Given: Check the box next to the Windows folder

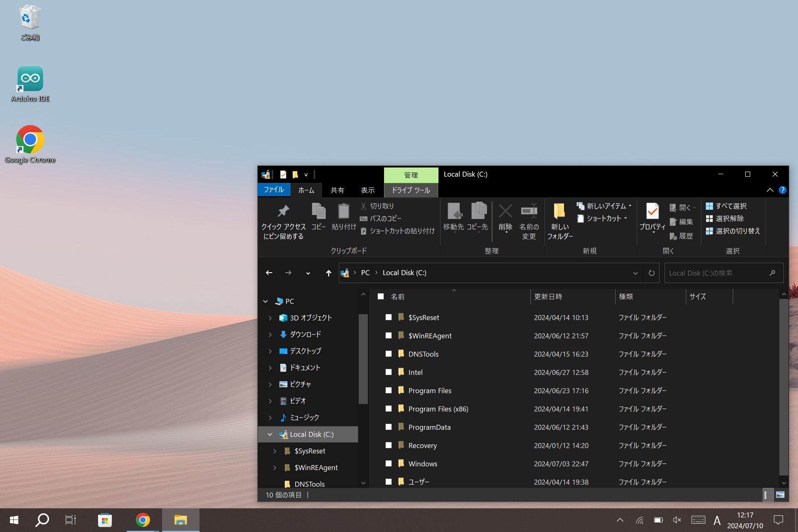Looking at the screenshot, I should click(x=389, y=463).
